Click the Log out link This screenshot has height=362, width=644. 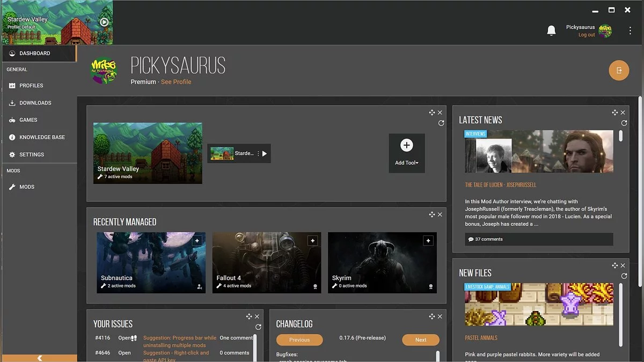pyautogui.click(x=587, y=35)
